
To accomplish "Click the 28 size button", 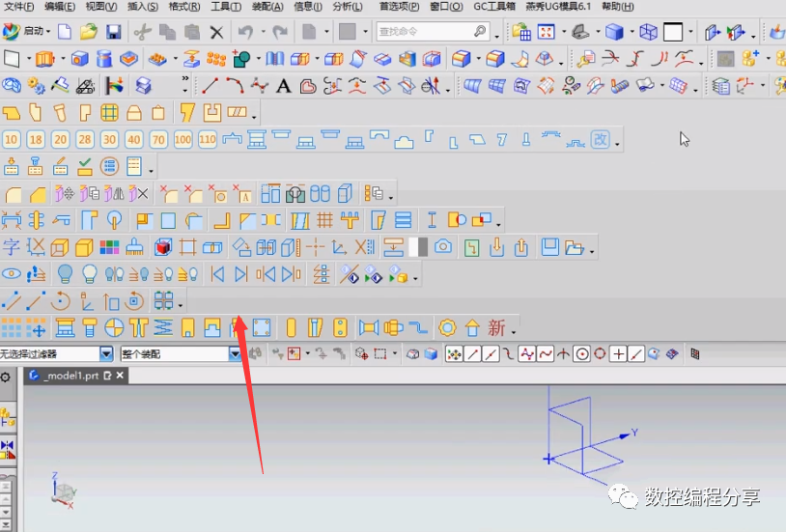I will (85, 139).
